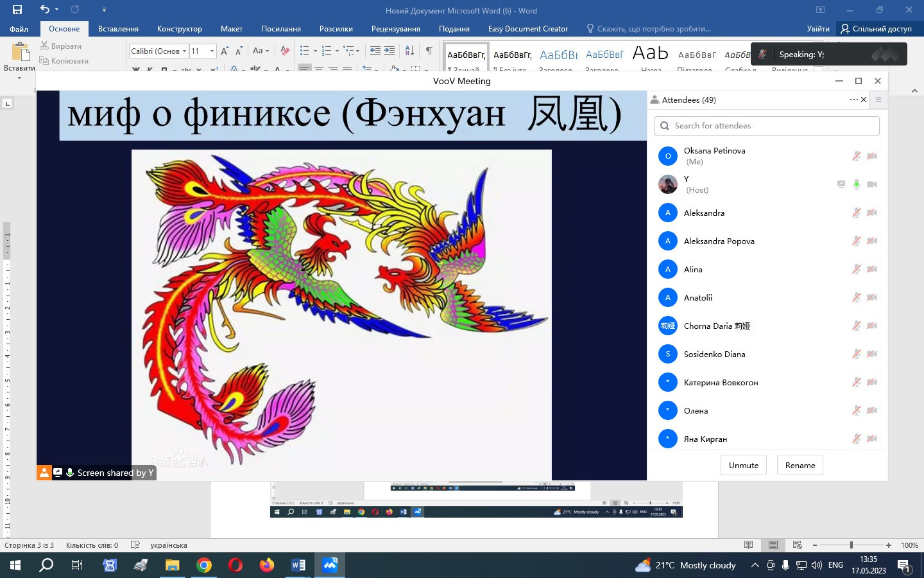Image resolution: width=924 pixels, height=578 pixels.
Task: Click the Rename button
Action: (800, 466)
